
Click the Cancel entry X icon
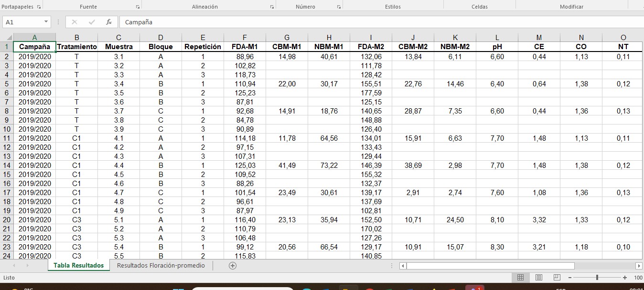click(x=74, y=22)
